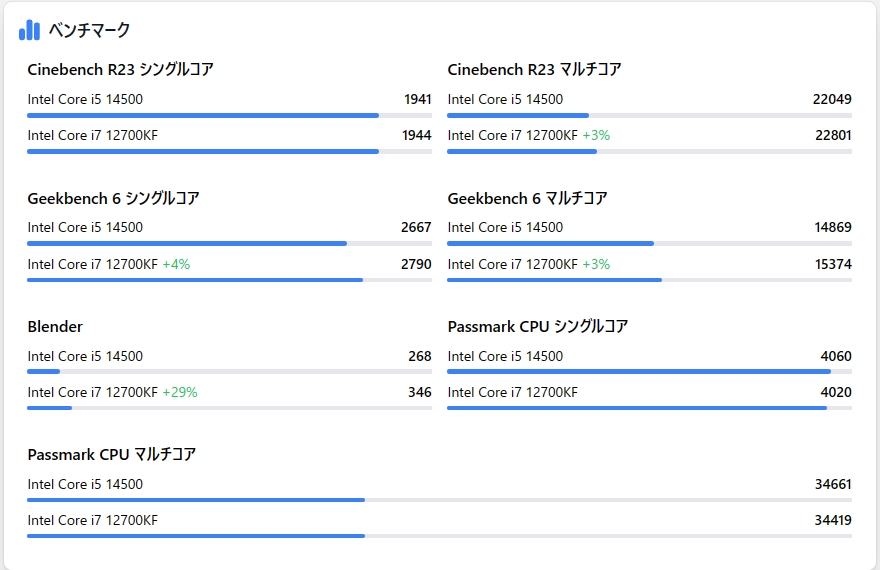Click the i5 14500 Cinebench シングルコア progress bar
The height and width of the screenshot is (570, 880).
229,115
